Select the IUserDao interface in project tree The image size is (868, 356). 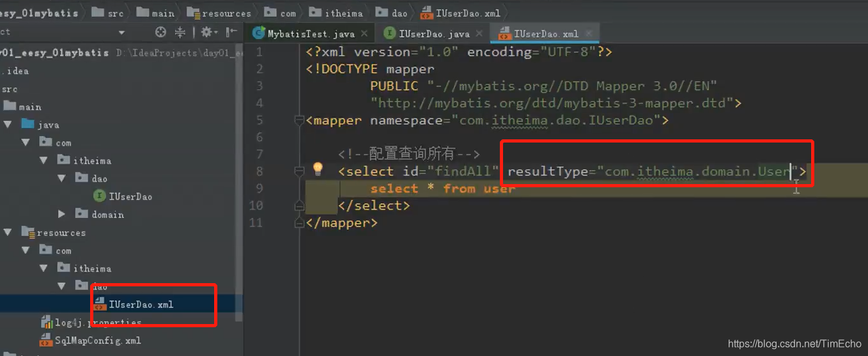click(123, 196)
